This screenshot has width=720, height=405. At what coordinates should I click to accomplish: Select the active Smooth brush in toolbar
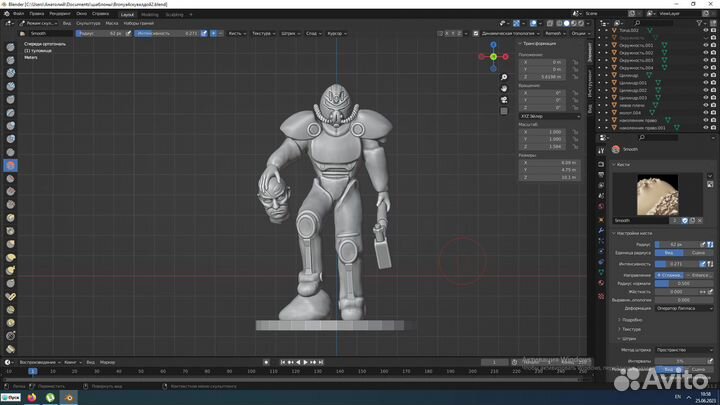[11, 165]
